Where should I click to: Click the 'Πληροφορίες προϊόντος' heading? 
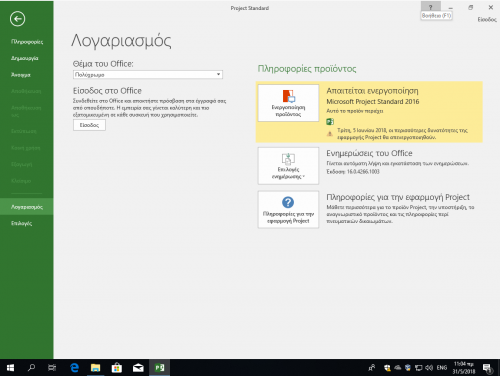click(x=307, y=69)
